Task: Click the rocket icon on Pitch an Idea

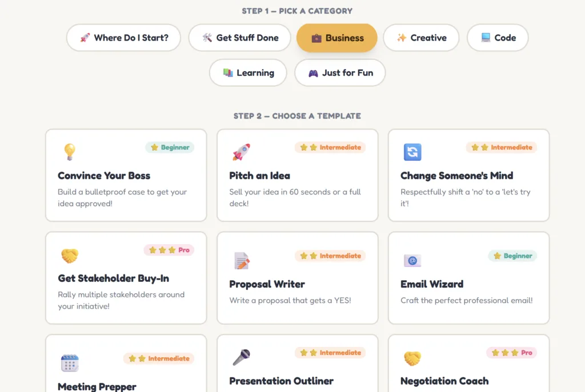Action: coord(241,152)
